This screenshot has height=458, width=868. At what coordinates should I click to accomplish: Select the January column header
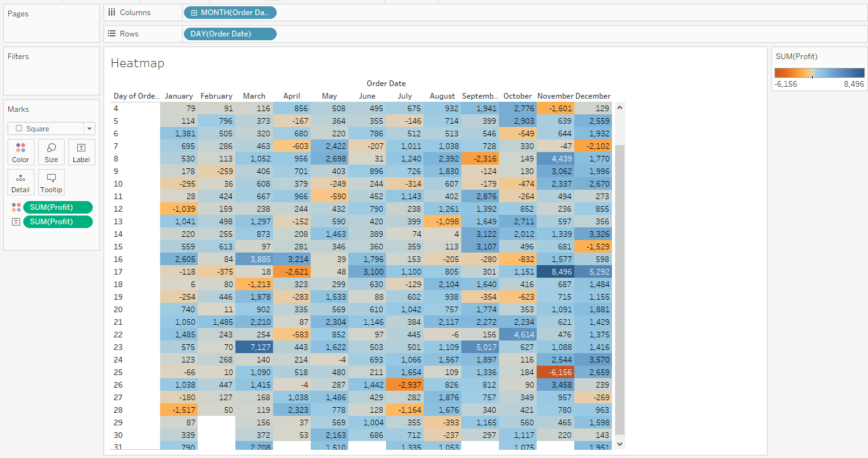tap(179, 96)
